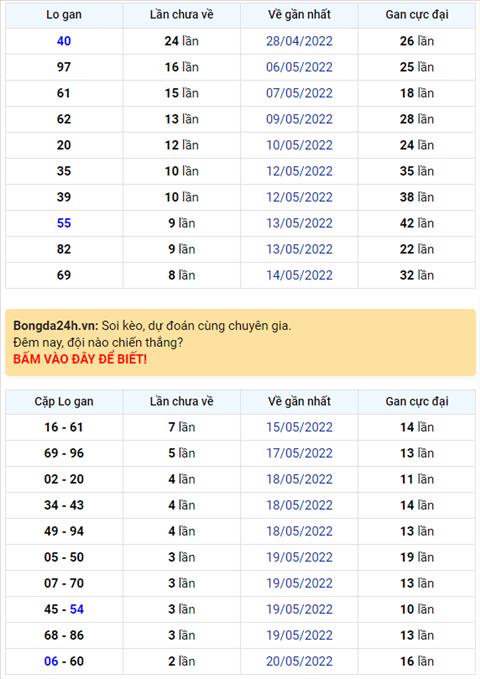
Task: Click the first "Gan cực đại" header
Action: (x=417, y=15)
